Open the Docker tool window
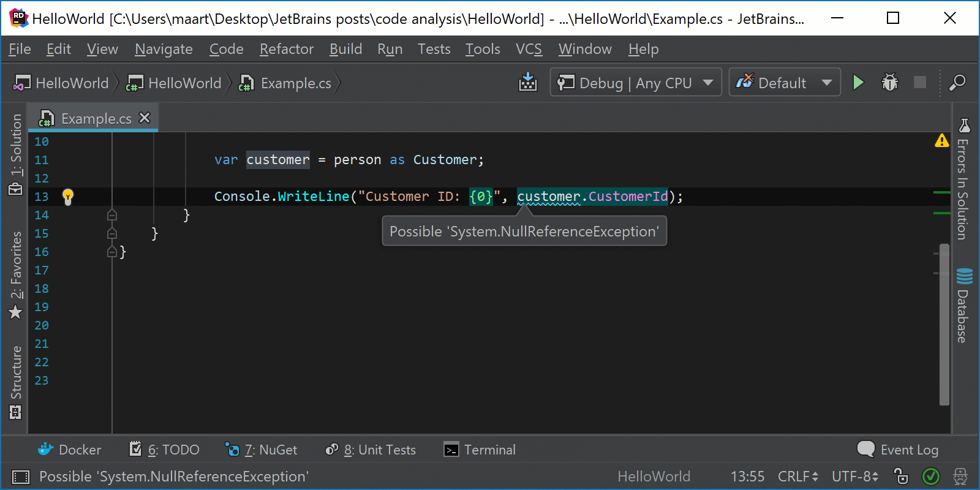Viewport: 980px width, 490px height. [69, 450]
